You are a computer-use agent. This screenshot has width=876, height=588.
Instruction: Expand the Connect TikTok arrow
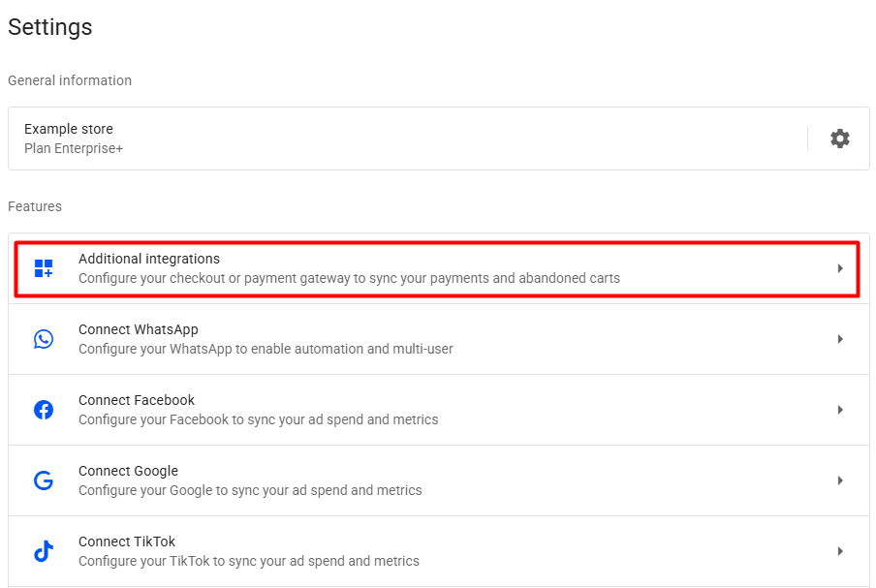(840, 551)
